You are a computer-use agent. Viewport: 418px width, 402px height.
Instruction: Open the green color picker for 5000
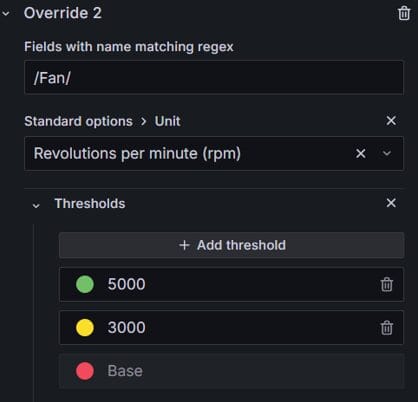tap(85, 284)
